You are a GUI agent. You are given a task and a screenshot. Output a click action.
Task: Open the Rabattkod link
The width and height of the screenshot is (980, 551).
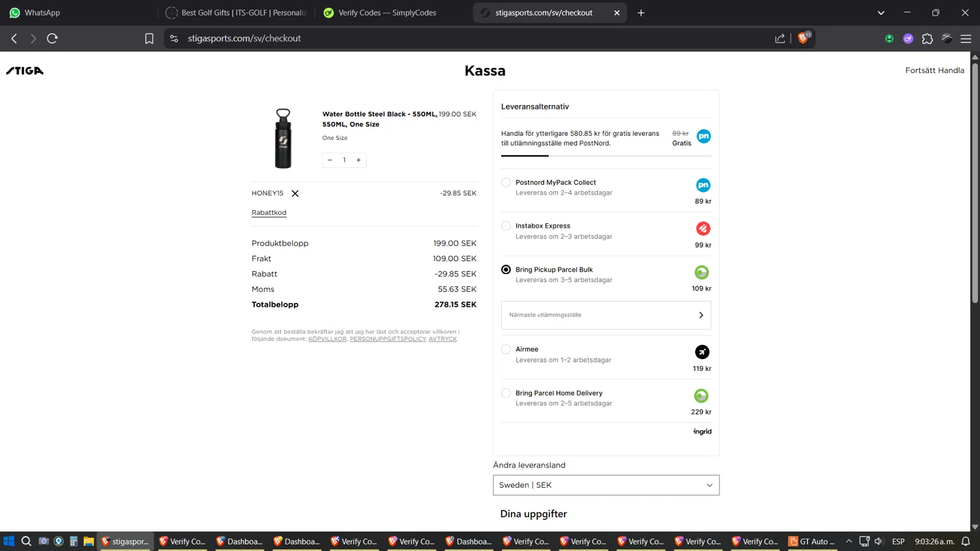269,212
